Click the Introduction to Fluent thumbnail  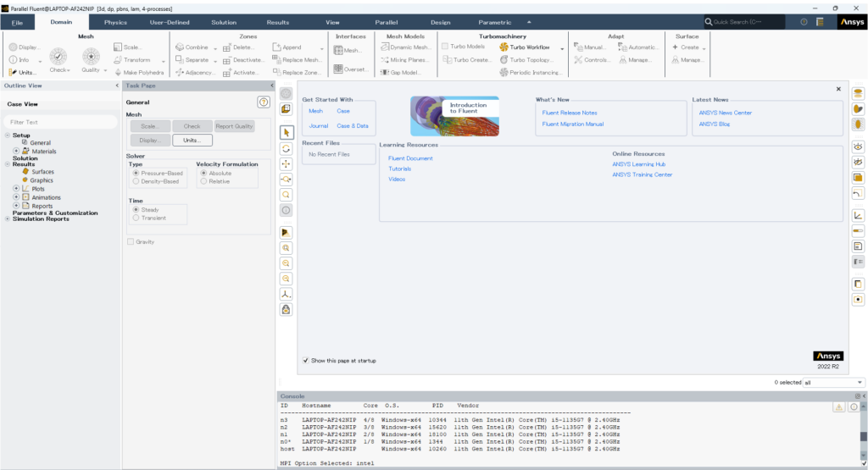(x=454, y=116)
